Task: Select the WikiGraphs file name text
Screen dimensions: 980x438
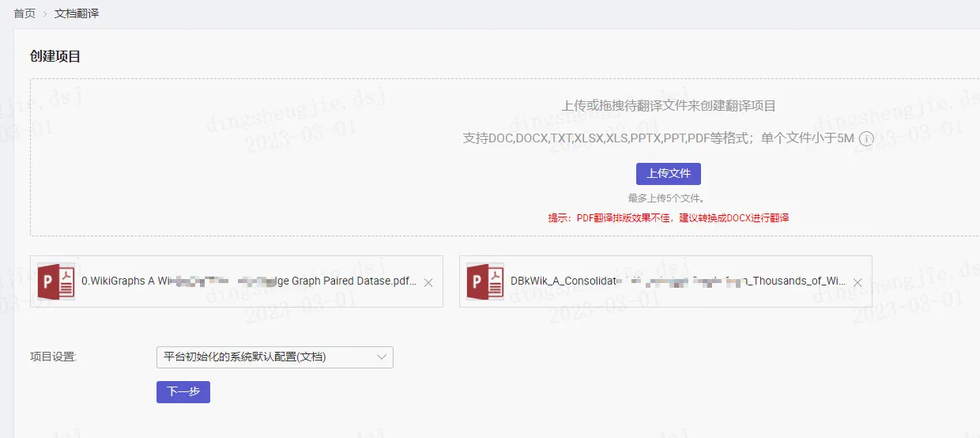Action: click(x=249, y=281)
